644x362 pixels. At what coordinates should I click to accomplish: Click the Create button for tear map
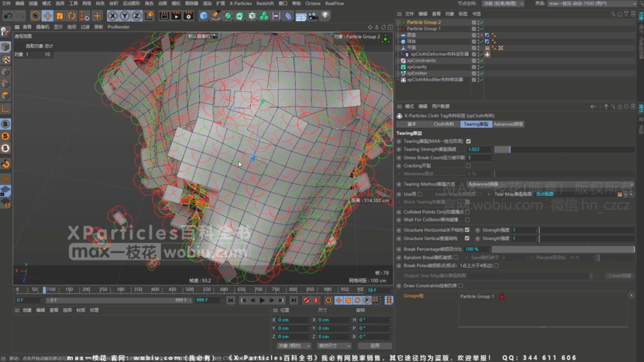(x=620, y=276)
